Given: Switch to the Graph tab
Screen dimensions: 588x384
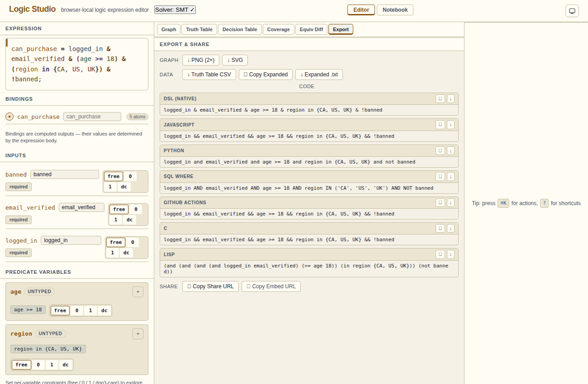Looking at the screenshot, I should 169,29.
